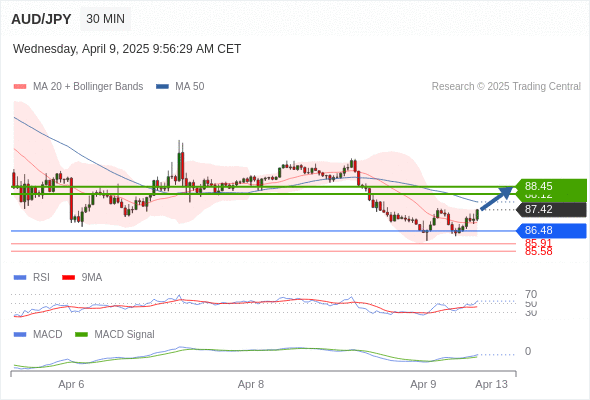Click the AUD/JPY pair title

pyautogui.click(x=41, y=19)
